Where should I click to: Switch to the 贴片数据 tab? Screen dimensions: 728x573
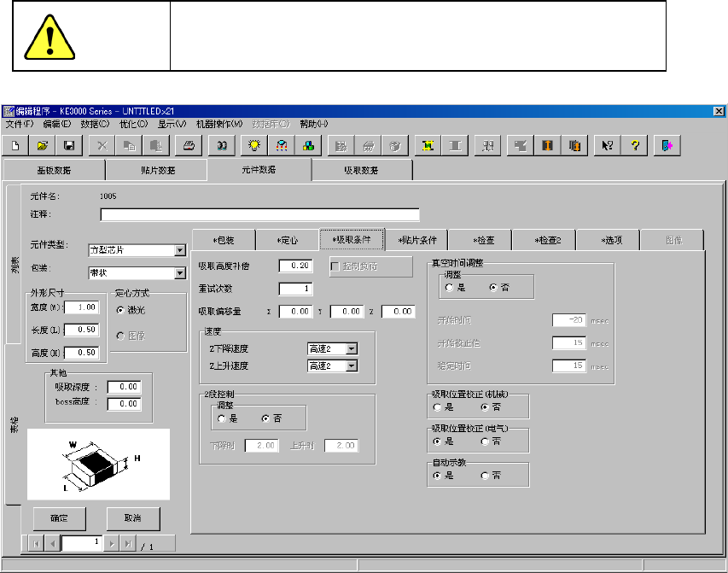point(158,170)
